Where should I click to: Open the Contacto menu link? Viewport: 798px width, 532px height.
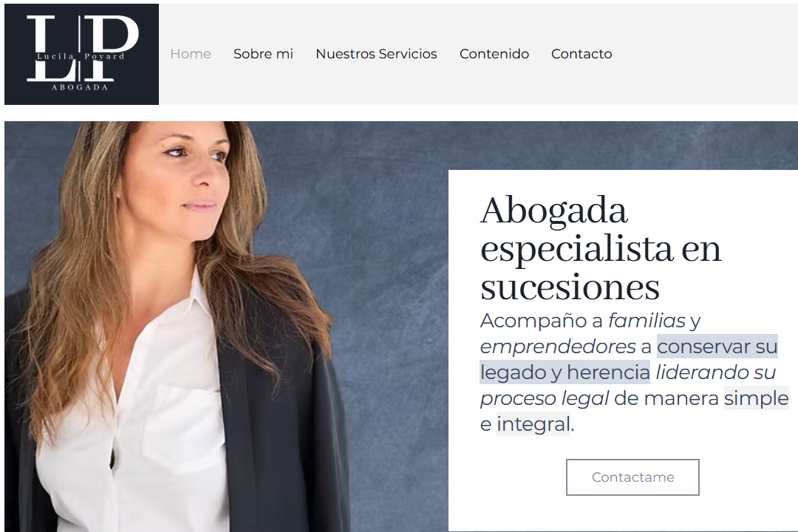582,54
